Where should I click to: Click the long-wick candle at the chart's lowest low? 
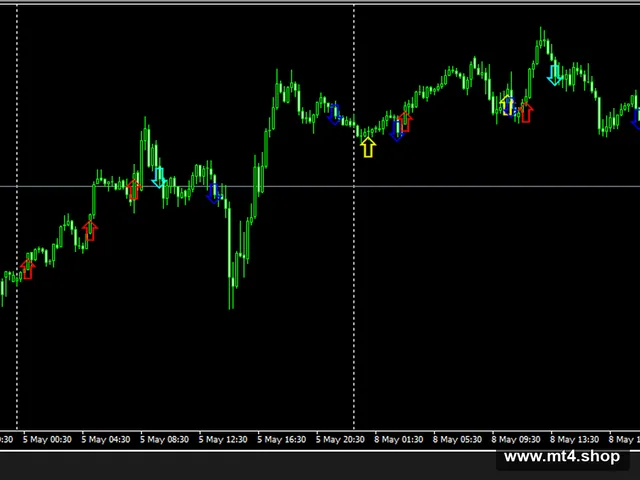[x=230, y=257]
